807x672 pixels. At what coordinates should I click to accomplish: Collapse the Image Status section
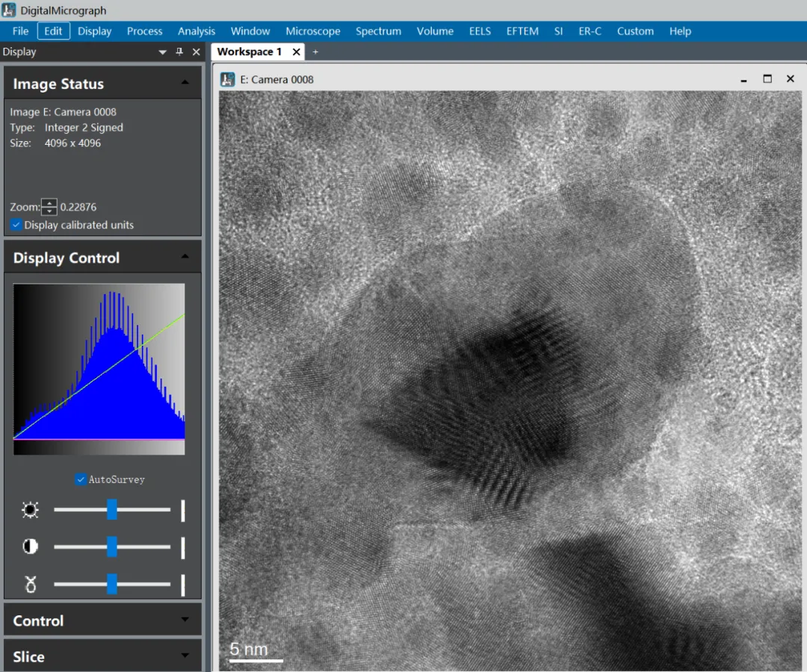coord(185,83)
